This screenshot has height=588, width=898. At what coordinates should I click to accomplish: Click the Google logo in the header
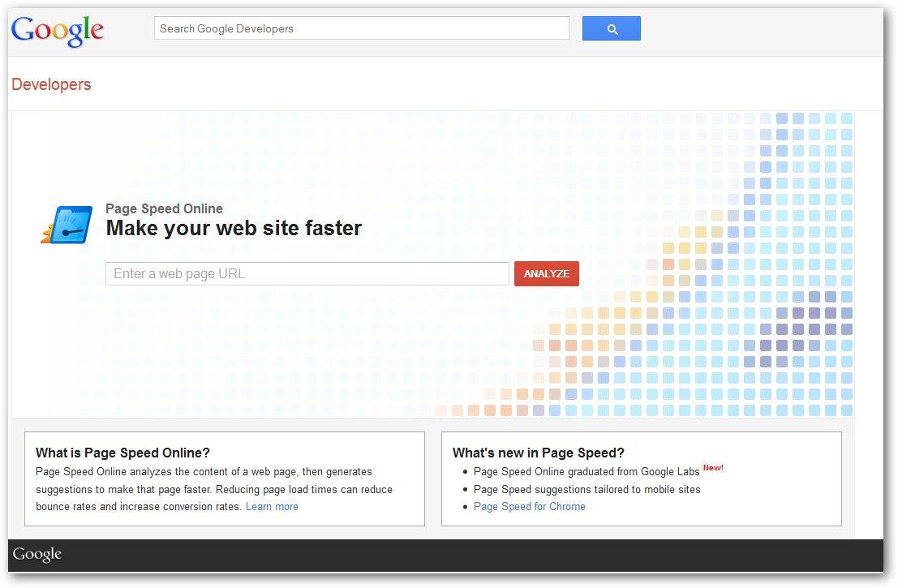coord(58,30)
